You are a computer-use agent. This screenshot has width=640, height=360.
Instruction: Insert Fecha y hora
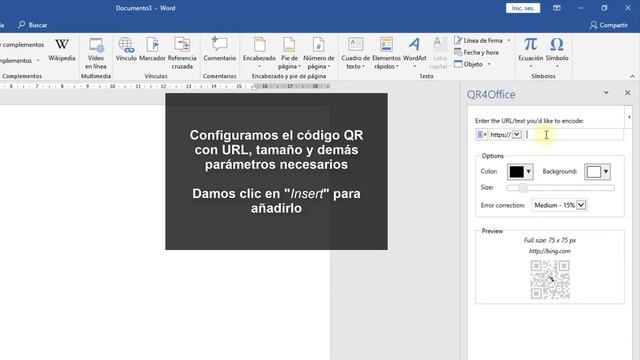tap(476, 52)
